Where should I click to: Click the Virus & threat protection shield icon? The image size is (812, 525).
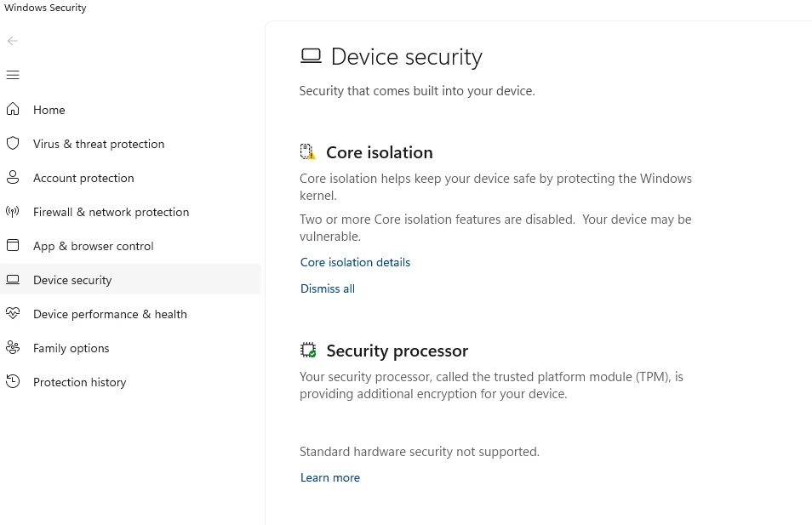(13, 144)
